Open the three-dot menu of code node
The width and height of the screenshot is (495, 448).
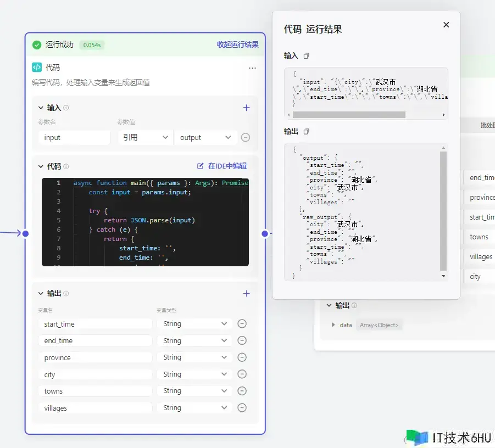pyautogui.click(x=252, y=68)
